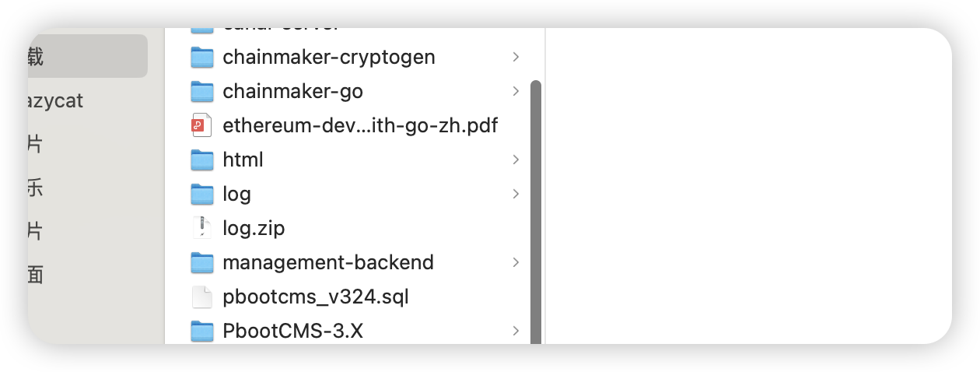Select the pbootcms_v324.sql file name

point(316,297)
